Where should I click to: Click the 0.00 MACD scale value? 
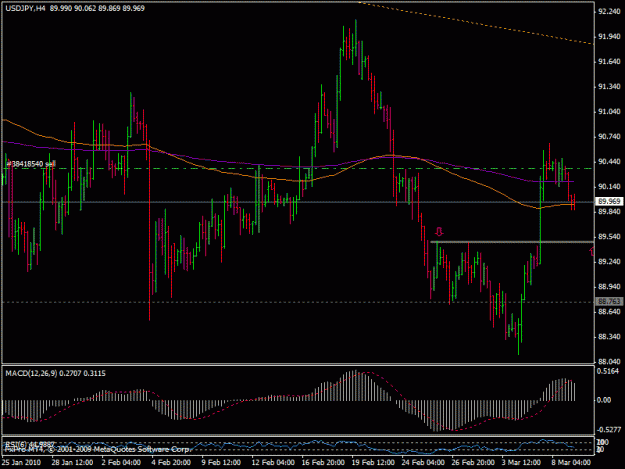604,400
